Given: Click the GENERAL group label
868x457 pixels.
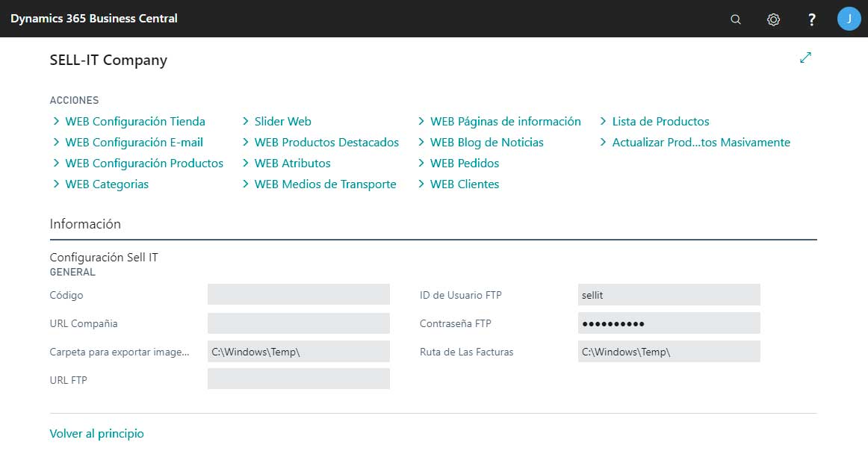Looking at the screenshot, I should (72, 273).
